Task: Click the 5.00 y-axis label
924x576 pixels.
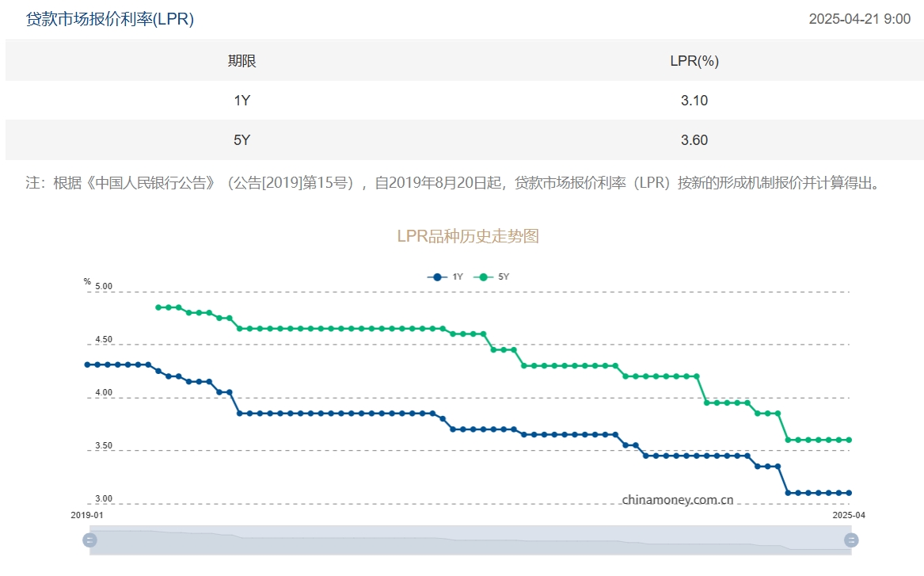Action: tap(104, 287)
